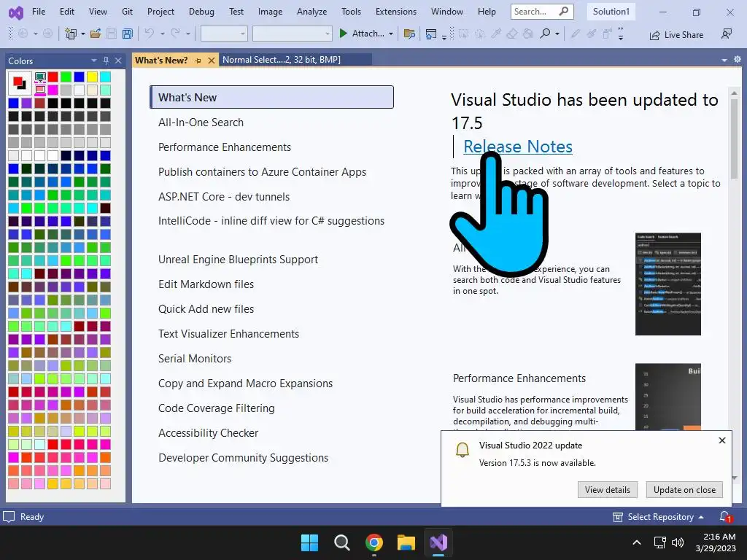Click the Undo arrow icon

(x=149, y=34)
